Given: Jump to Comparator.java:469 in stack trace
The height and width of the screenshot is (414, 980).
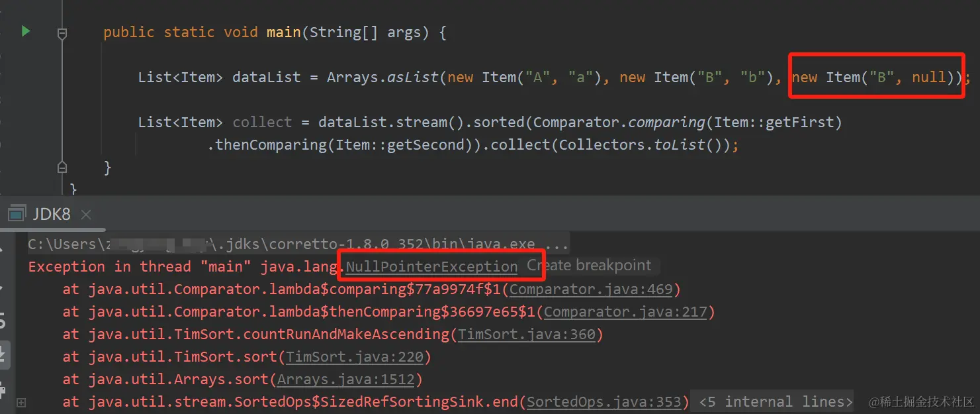Looking at the screenshot, I should [x=591, y=289].
